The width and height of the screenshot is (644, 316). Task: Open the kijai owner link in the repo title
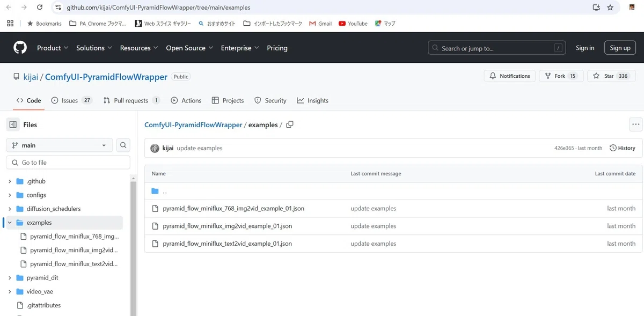coord(31,77)
